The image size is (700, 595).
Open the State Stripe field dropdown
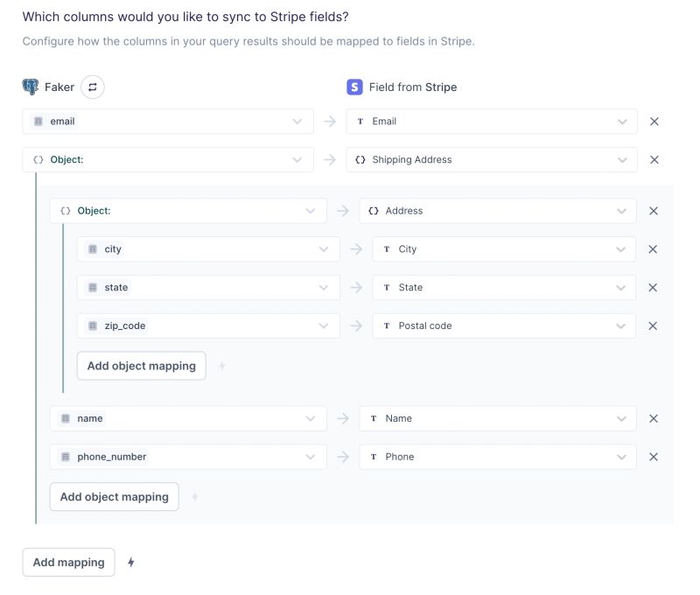pos(504,288)
